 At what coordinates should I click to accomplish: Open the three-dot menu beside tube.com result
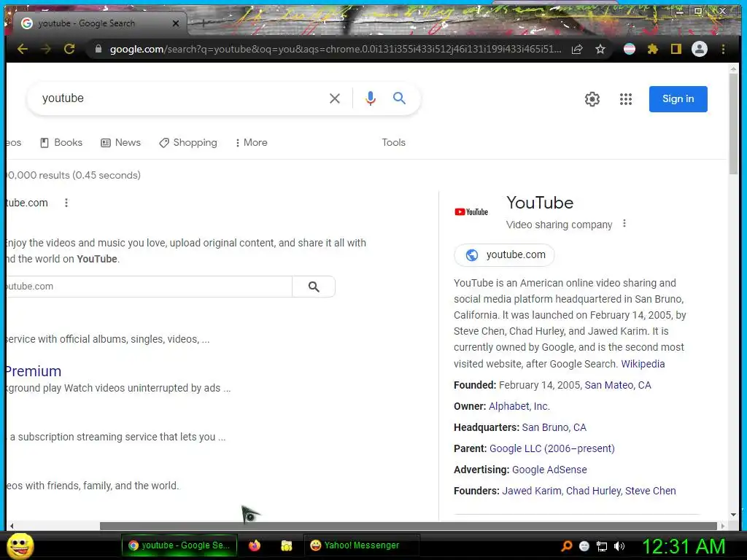pos(66,203)
